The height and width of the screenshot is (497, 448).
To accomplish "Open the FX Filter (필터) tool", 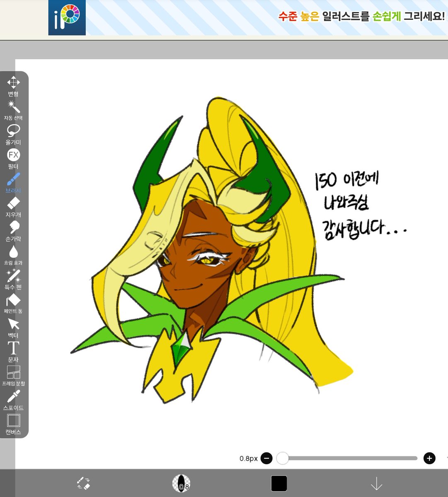I will coord(13,159).
